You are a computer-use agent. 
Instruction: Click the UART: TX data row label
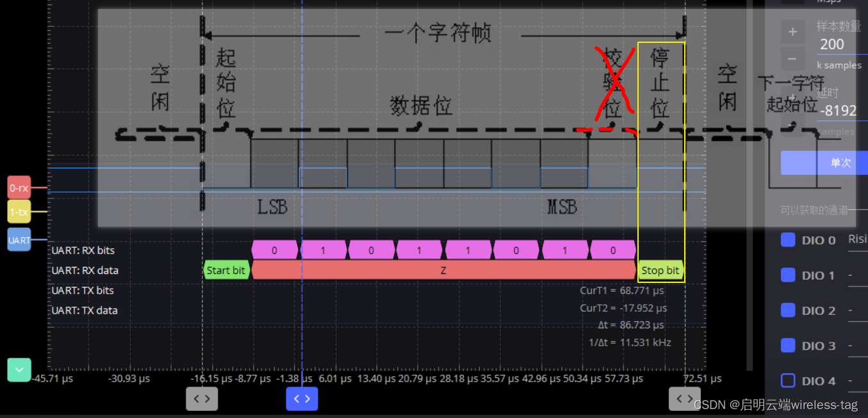click(85, 310)
